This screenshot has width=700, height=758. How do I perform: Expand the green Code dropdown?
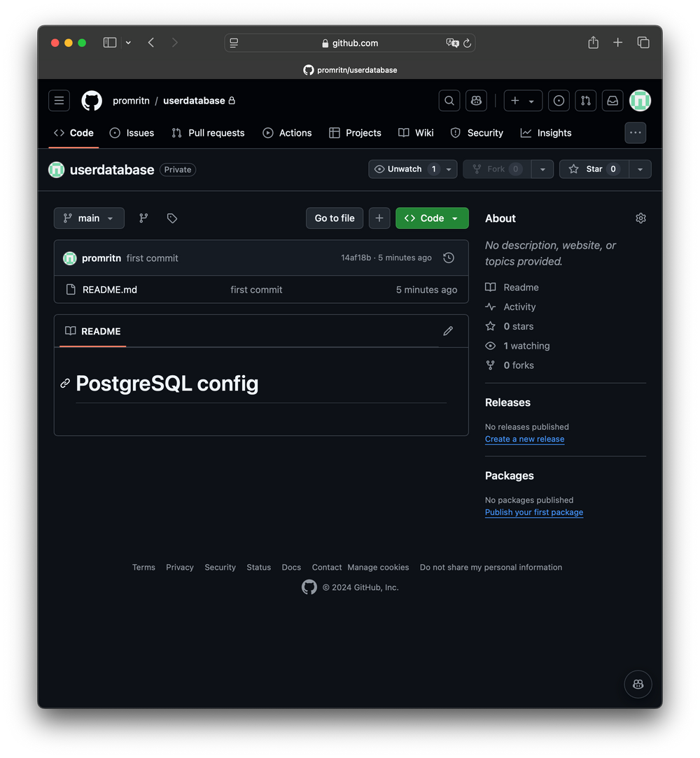tap(432, 218)
